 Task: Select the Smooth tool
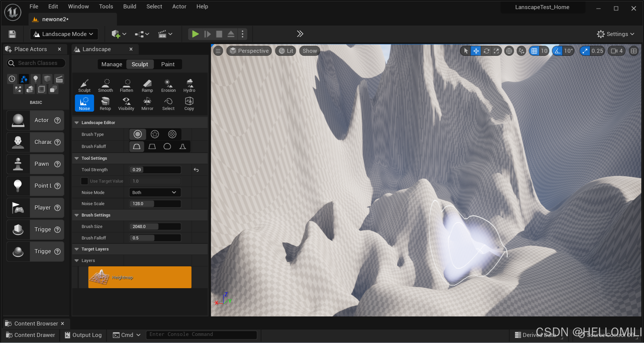point(106,85)
